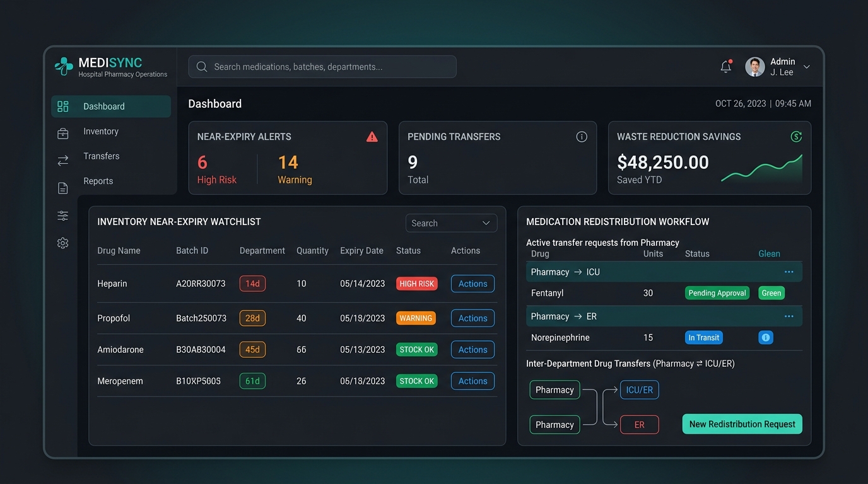Go to Transfers menu label
Image resolution: width=868 pixels, height=484 pixels.
pyautogui.click(x=102, y=156)
